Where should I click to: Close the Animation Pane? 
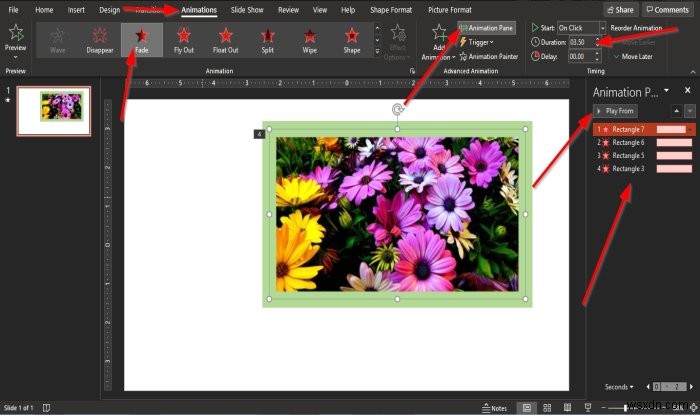688,91
